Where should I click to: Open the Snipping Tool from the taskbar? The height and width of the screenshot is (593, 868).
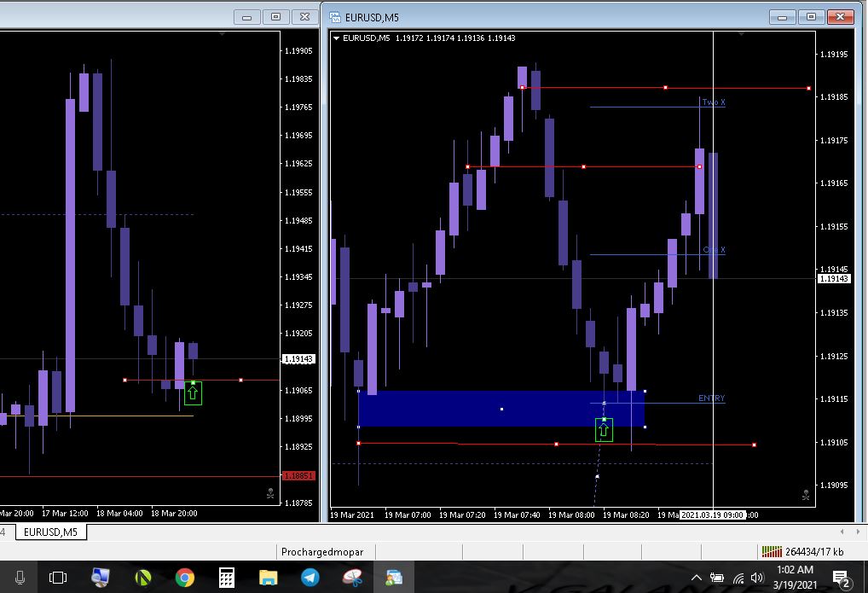click(352, 578)
